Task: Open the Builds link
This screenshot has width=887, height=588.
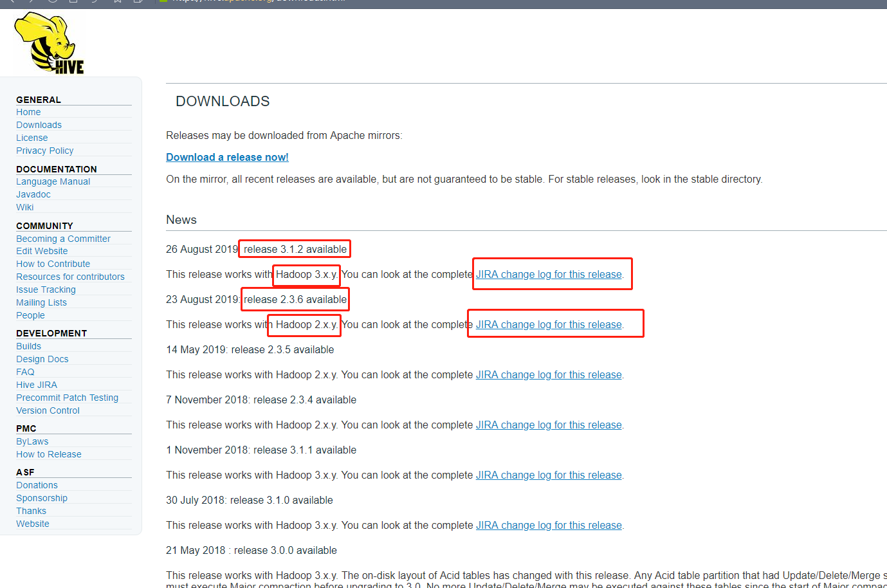Action: pos(28,346)
